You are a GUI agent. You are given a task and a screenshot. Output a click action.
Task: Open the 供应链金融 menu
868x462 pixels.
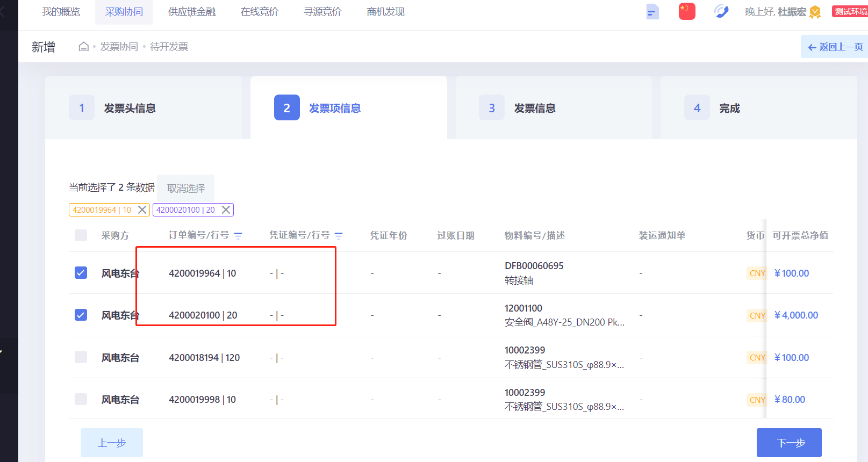click(x=192, y=12)
